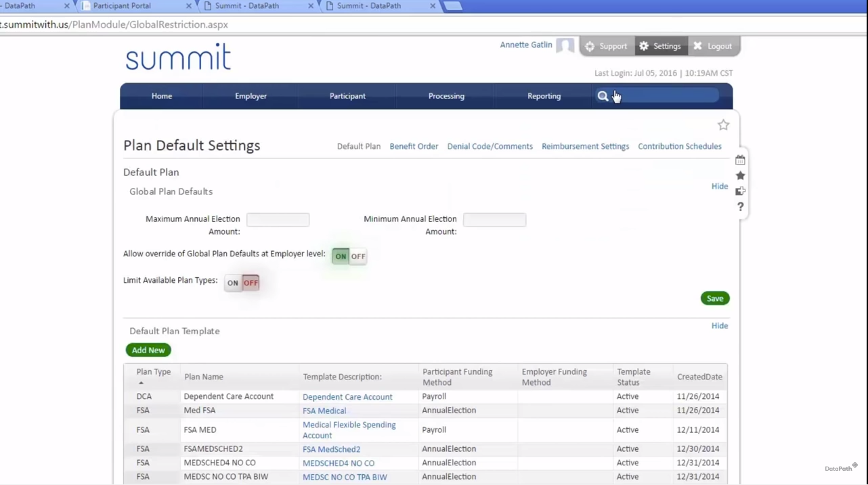Sort by the CreatedDate column header

[699, 377]
